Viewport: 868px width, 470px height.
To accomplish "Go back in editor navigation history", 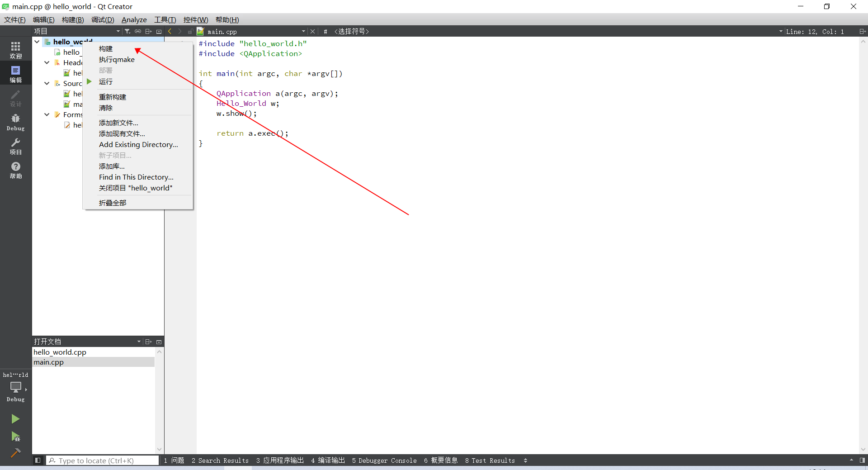I will (170, 31).
